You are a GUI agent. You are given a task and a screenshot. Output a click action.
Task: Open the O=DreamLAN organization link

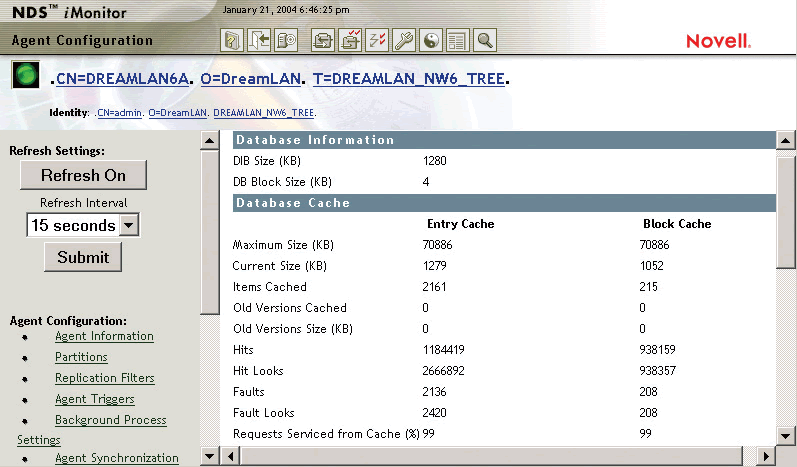click(251, 79)
